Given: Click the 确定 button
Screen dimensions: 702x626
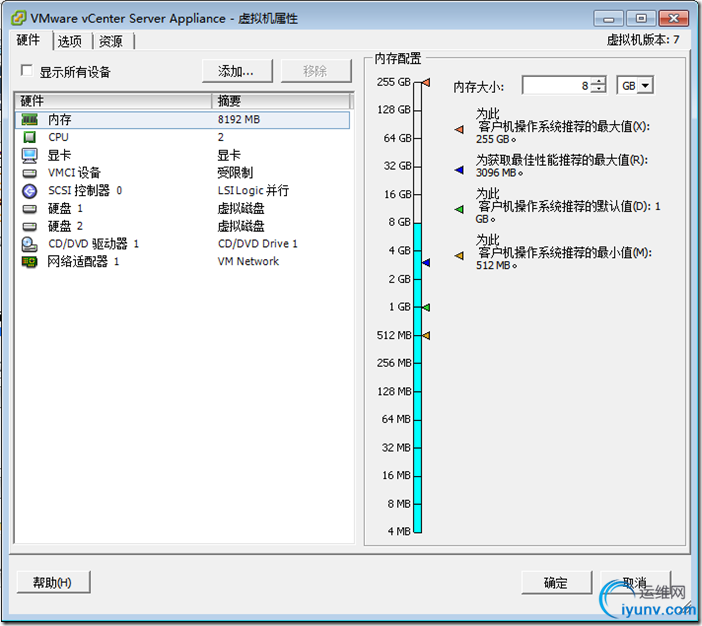Looking at the screenshot, I should point(556,583).
